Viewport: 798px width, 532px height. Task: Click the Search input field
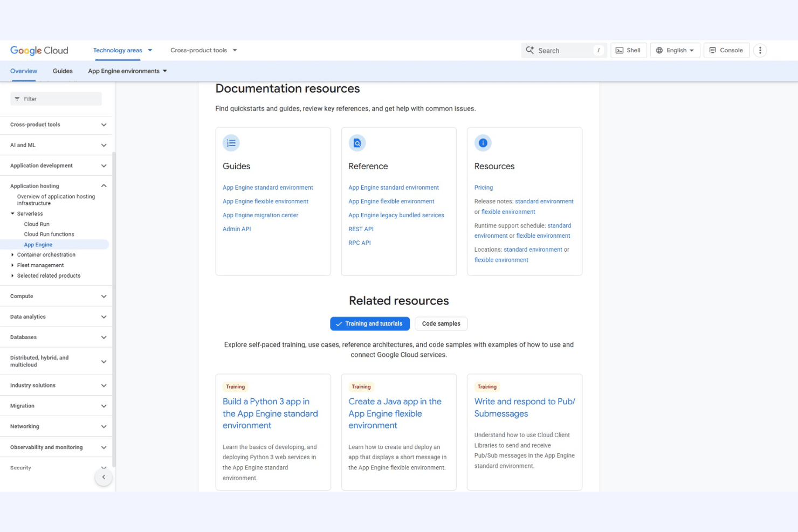tap(564, 51)
